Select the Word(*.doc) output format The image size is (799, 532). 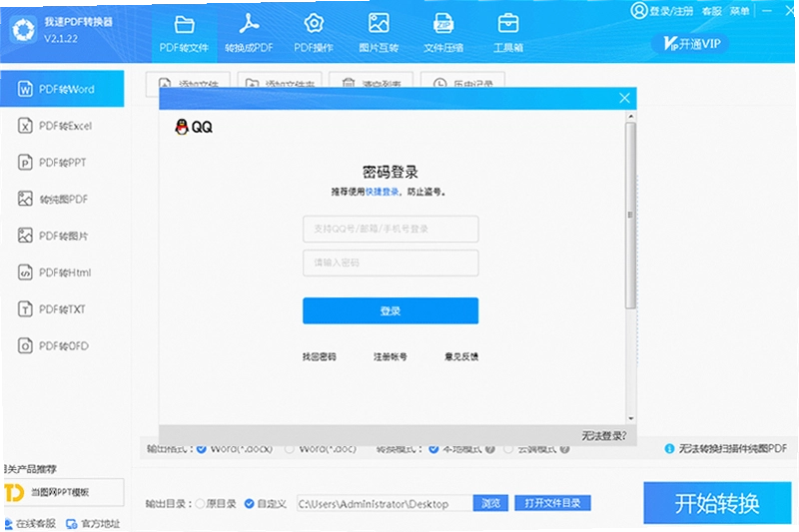click(x=290, y=449)
